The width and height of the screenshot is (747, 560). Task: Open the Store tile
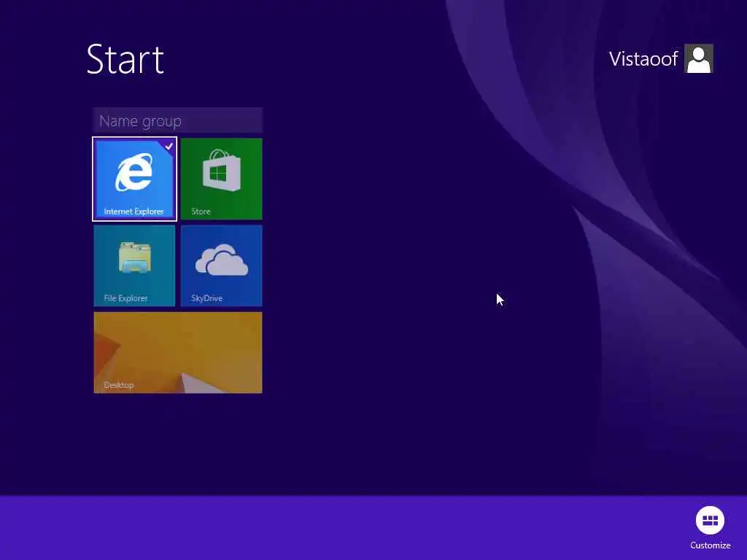(222, 179)
